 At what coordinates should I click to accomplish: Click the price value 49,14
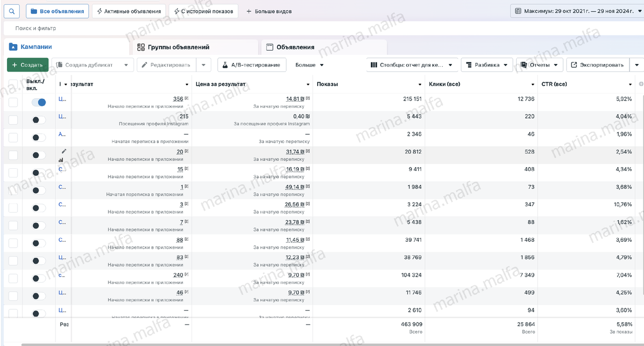(295, 187)
